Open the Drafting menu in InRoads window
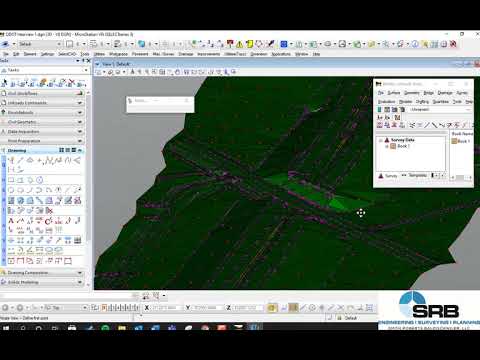Image resolution: width=480 pixels, height=360 pixels. click(x=422, y=101)
